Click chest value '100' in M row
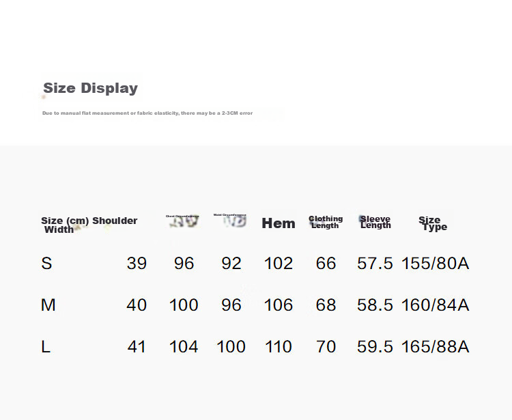 [x=184, y=305]
